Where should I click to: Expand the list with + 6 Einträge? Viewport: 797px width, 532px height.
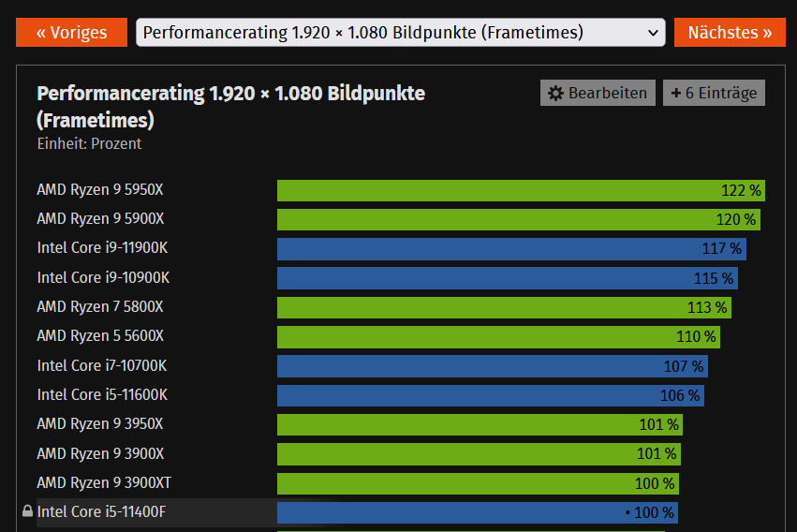pyautogui.click(x=714, y=93)
